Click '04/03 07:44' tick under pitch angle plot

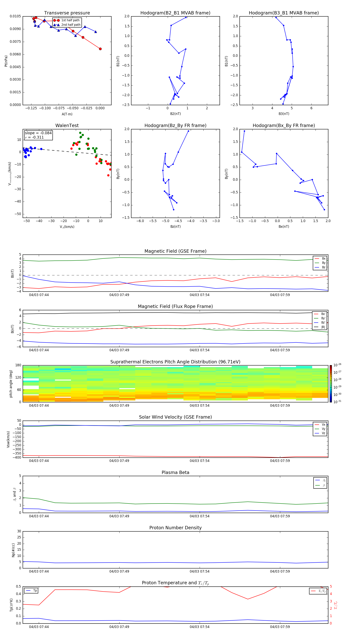39,406
